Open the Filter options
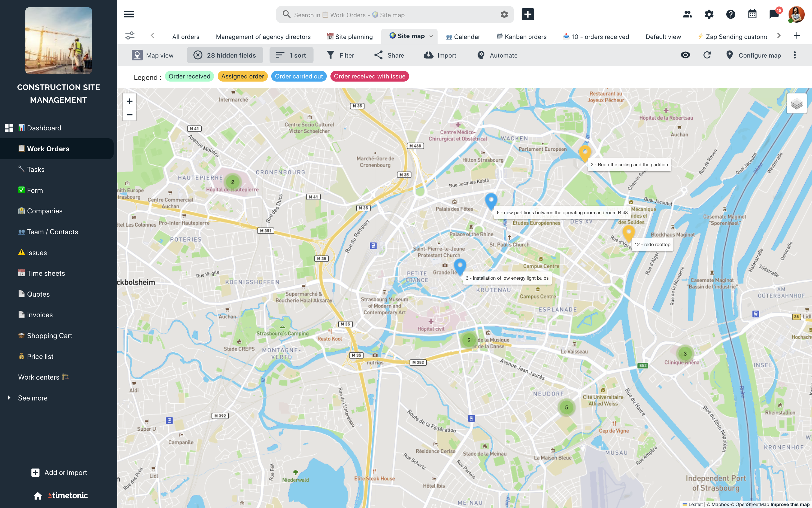The height and width of the screenshot is (508, 812). [x=340, y=55]
